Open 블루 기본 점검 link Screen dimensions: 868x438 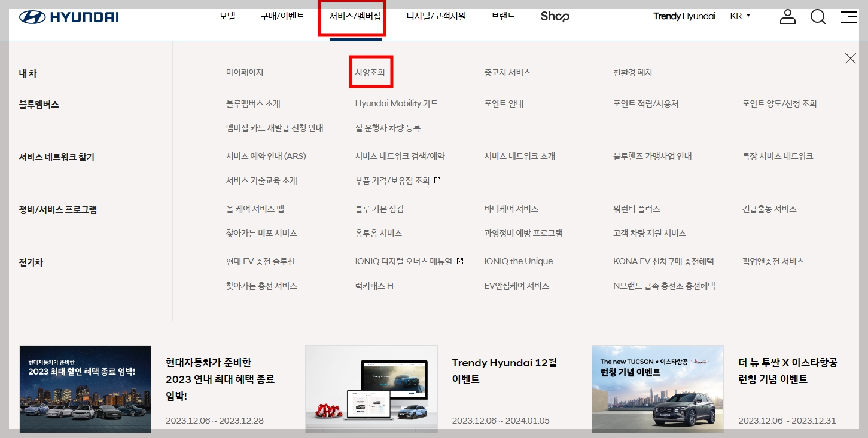pyautogui.click(x=379, y=209)
